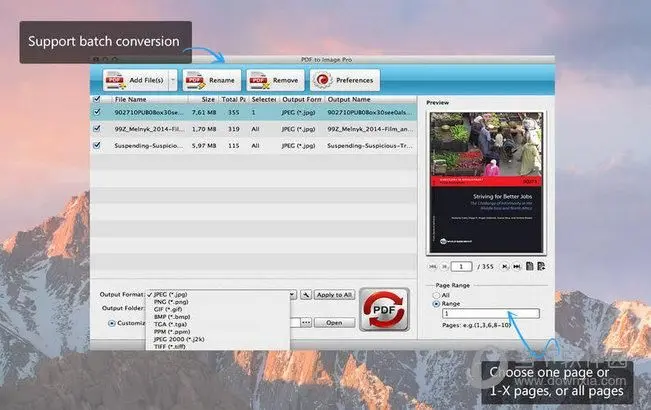The height and width of the screenshot is (410, 651).
Task: Uncheck the 99Z_Melnyk_2014 file checkbox
Action: [96, 129]
